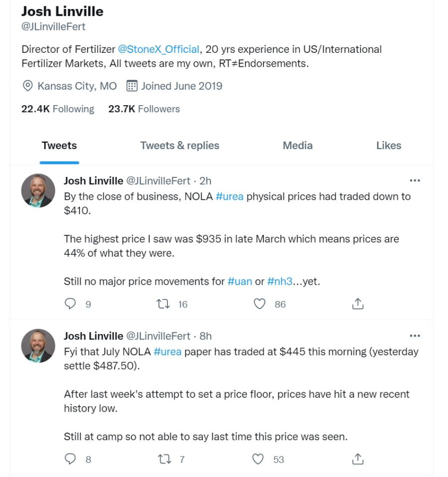Image resolution: width=448 pixels, height=477 pixels.
Task: Open the @StoneX_Official profile link
Action: click(158, 49)
